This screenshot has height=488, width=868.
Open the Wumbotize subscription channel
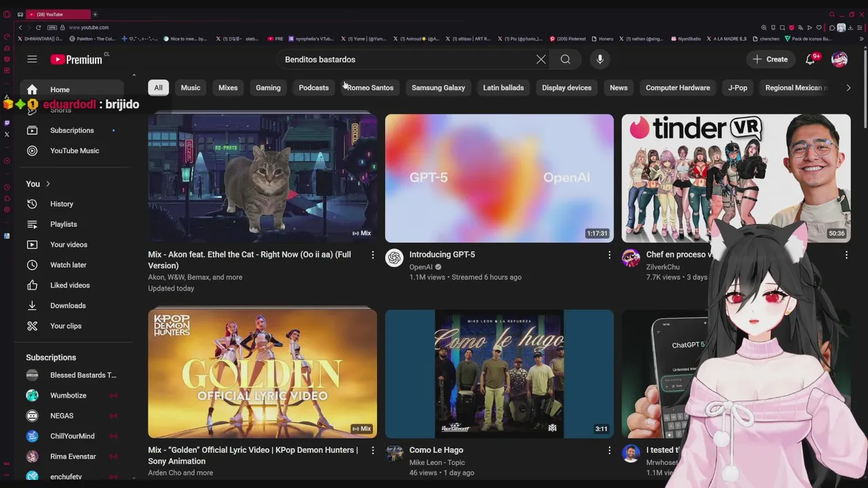[71, 395]
